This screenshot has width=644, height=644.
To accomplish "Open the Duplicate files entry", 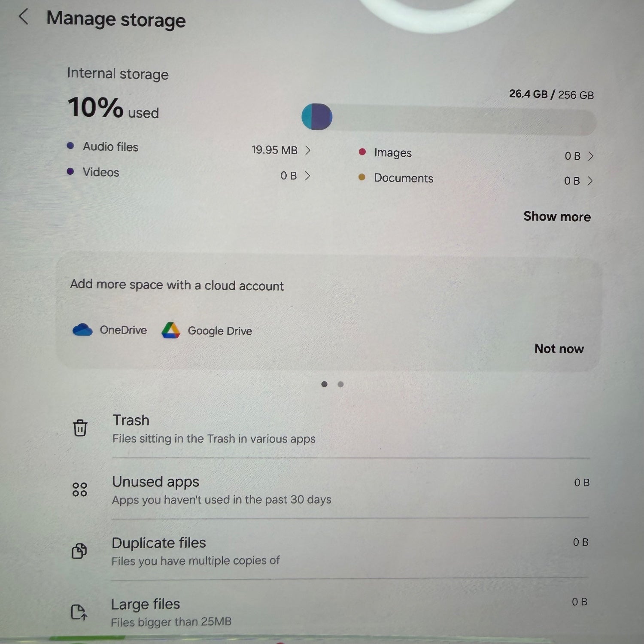I will click(x=329, y=551).
